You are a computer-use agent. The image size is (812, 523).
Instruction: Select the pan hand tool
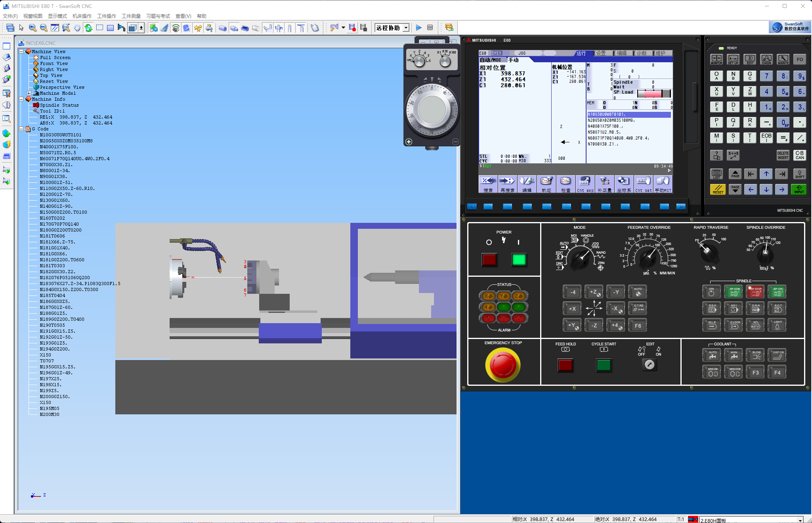77,28
